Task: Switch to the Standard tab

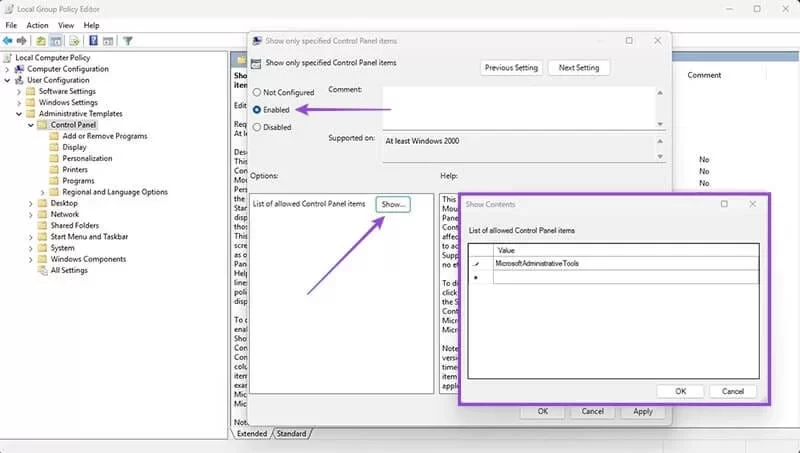Action: tap(291, 434)
